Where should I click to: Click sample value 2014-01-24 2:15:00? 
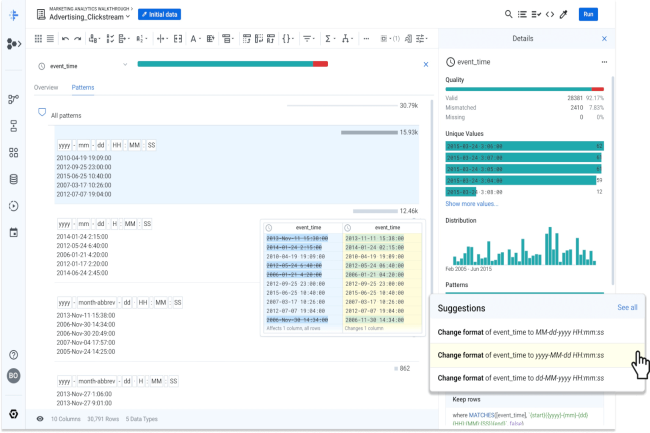(82, 237)
